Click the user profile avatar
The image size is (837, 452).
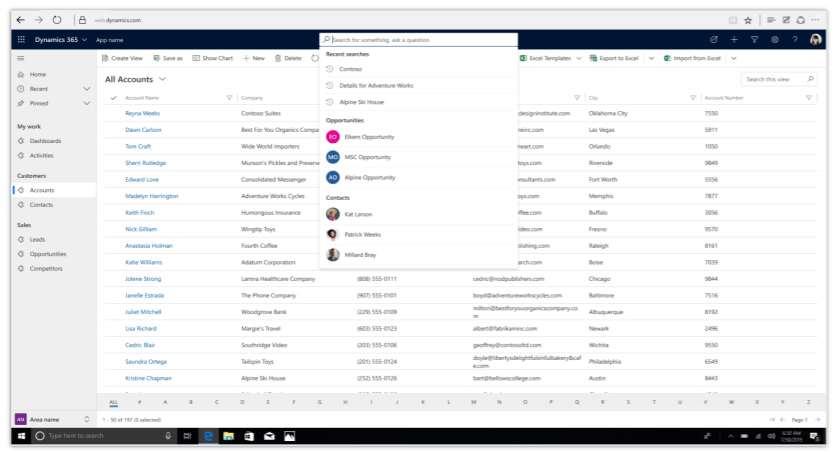pos(816,40)
